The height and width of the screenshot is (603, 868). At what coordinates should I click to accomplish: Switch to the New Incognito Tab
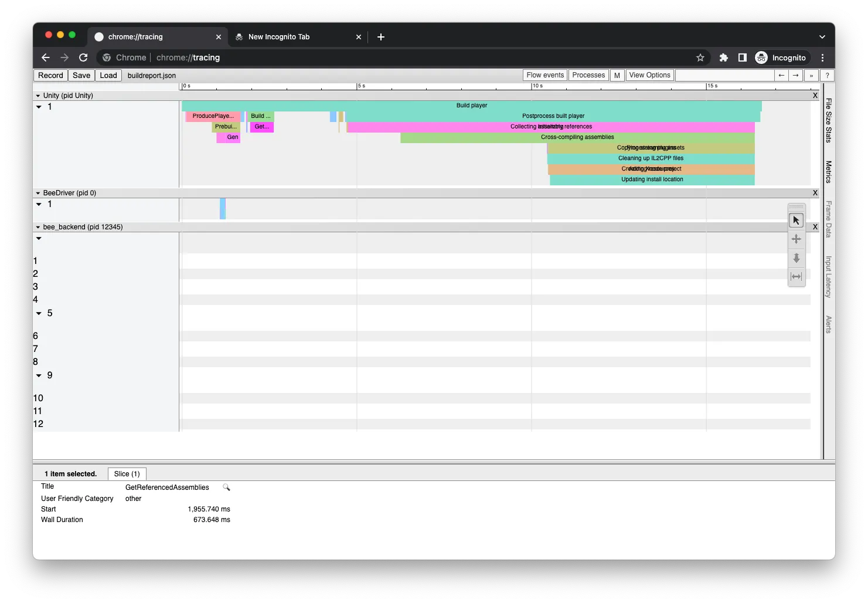tap(279, 36)
